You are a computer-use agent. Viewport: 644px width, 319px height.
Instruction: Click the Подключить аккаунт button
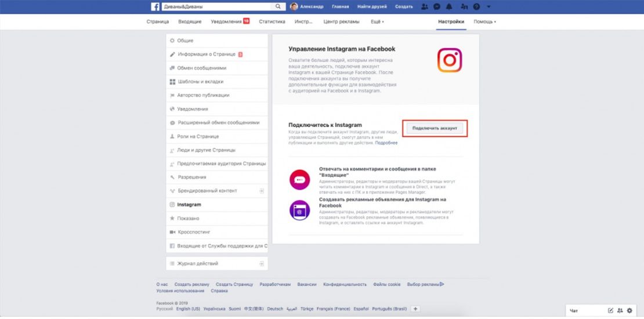tap(435, 129)
